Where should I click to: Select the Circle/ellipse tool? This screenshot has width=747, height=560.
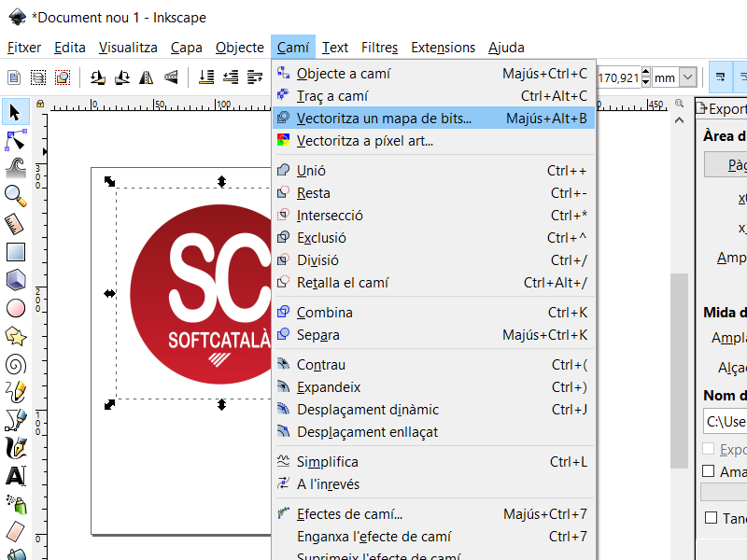[x=16, y=308]
